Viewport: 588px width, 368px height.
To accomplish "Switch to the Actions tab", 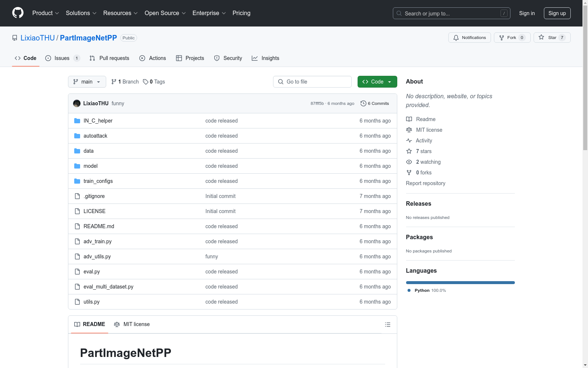I will 153,58.
